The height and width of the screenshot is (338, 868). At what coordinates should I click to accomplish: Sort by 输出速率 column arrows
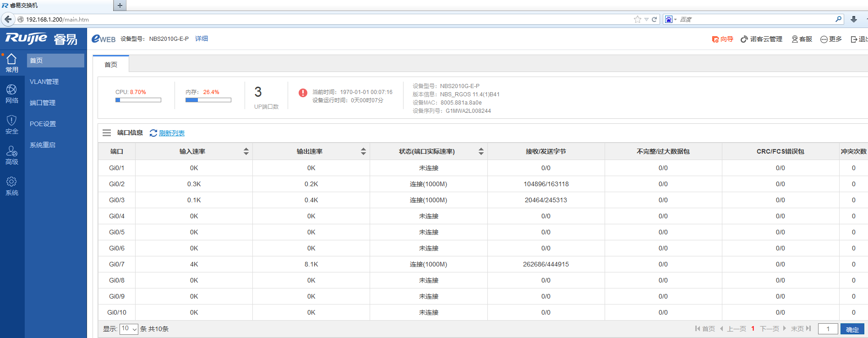click(x=363, y=151)
